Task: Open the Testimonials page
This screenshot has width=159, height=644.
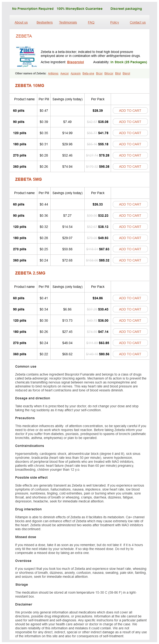Action: (x=68, y=22)
